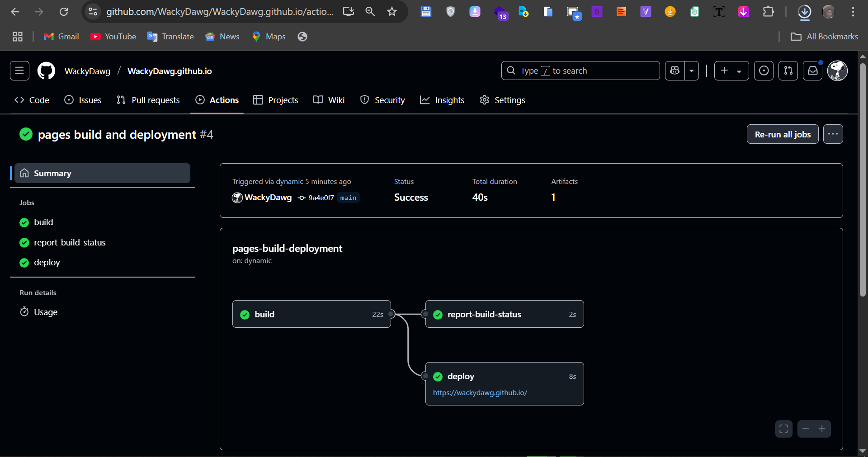
Task: Focus the Type / to search field
Action: point(580,71)
